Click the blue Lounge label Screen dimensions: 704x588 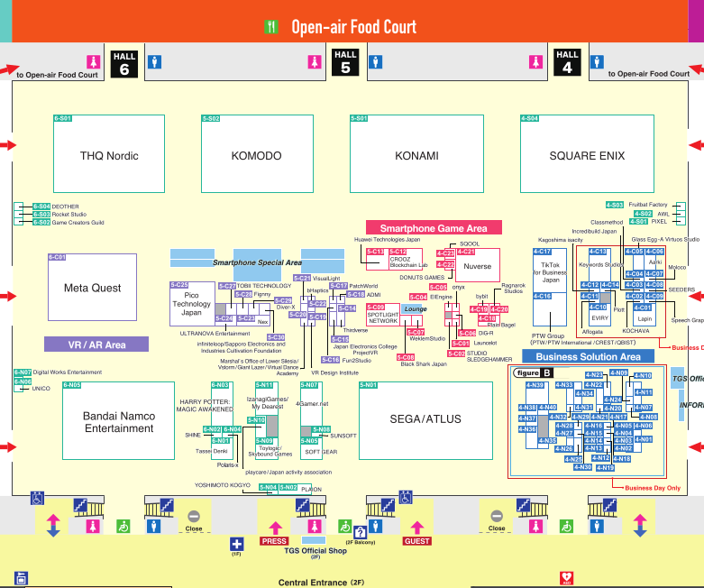tap(416, 308)
